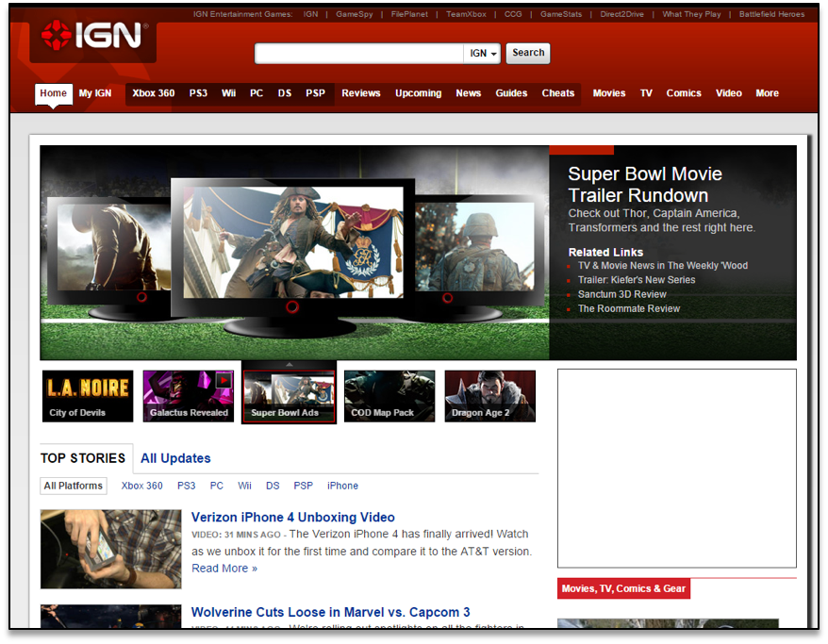Open the Comics menu item
The image size is (828, 644).
point(684,93)
